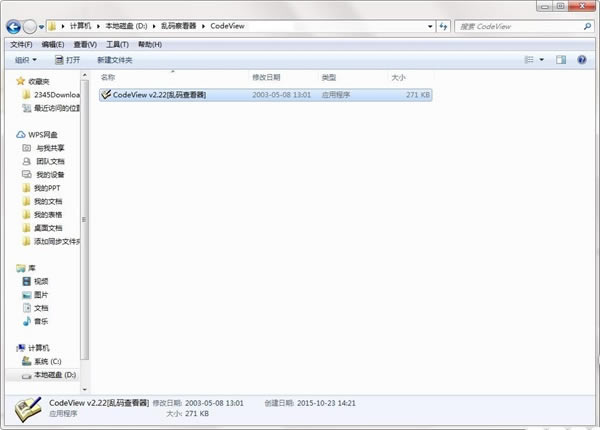Open the view options dropdown arrow
This screenshot has height=430, width=600.
click(x=541, y=60)
